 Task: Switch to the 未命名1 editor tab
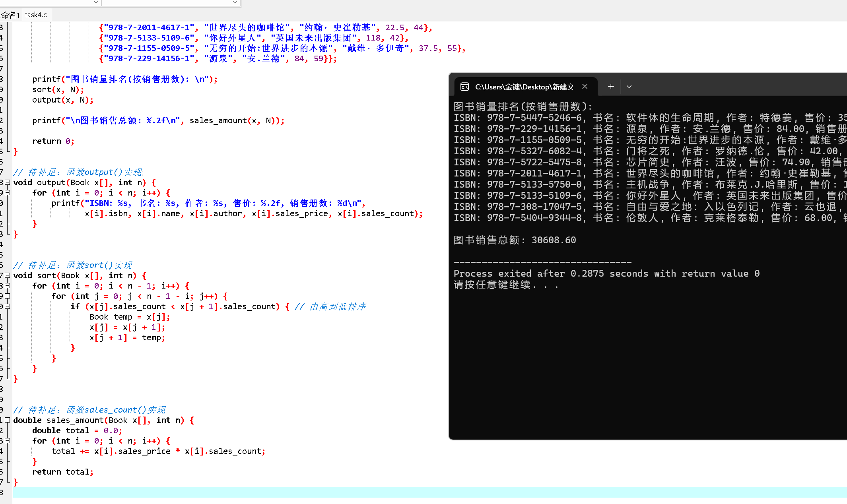tap(10, 15)
